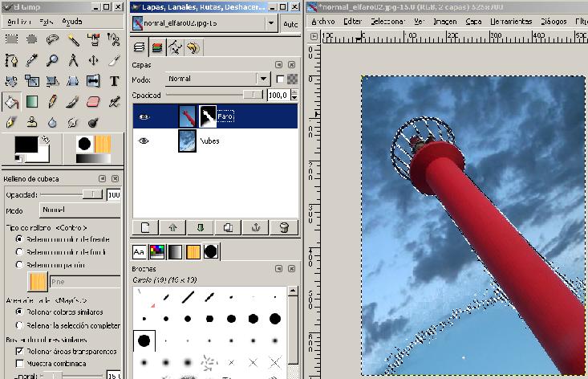Lower the layer with down arrow button

click(x=201, y=227)
